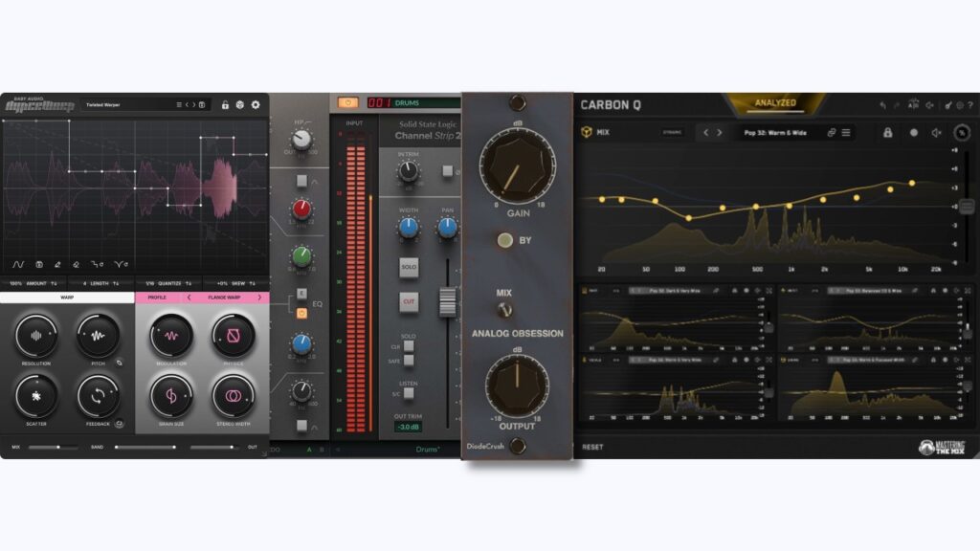Click the Grain Size knob
The height and width of the screenshot is (551, 980).
(171, 396)
